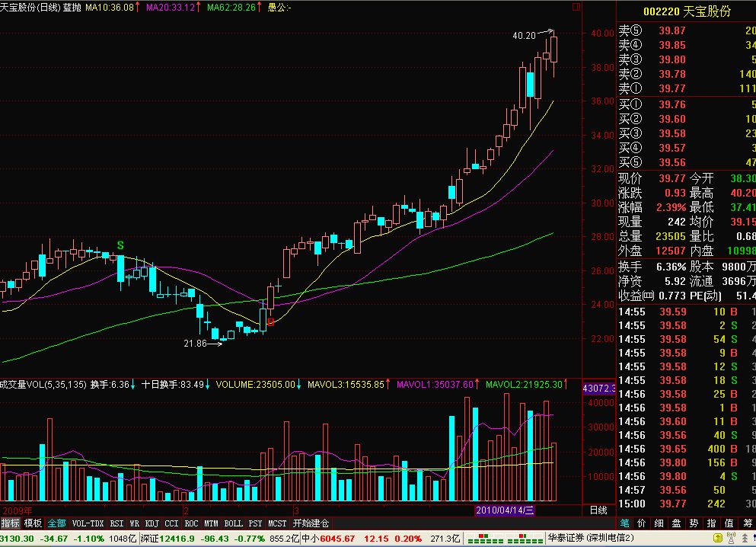Click the red-green market breadth indicator in status bar
Viewport: 756px width, 547px height.
(x=504, y=539)
